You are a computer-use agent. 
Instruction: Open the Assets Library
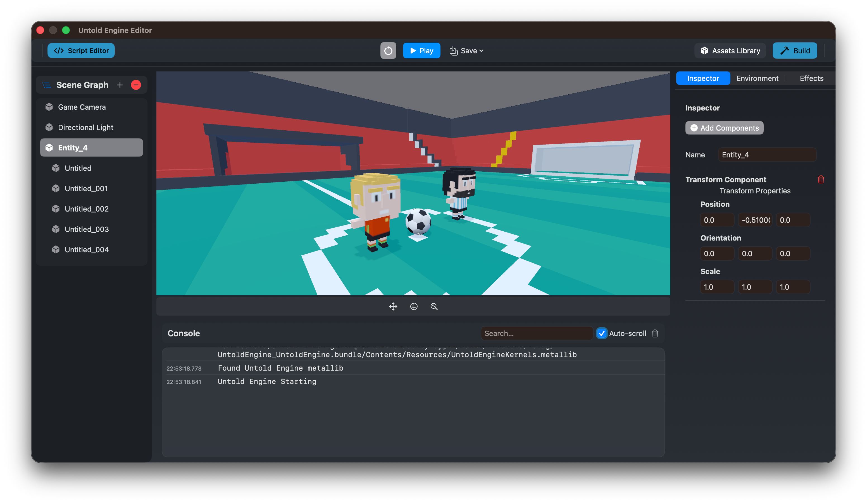[730, 51]
